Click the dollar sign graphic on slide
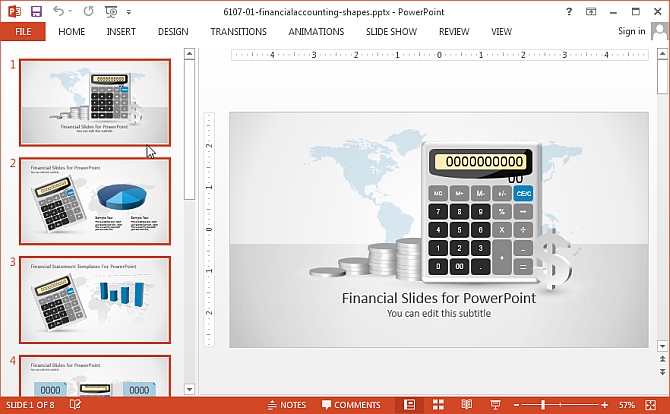This screenshot has height=414, width=670. [x=553, y=259]
